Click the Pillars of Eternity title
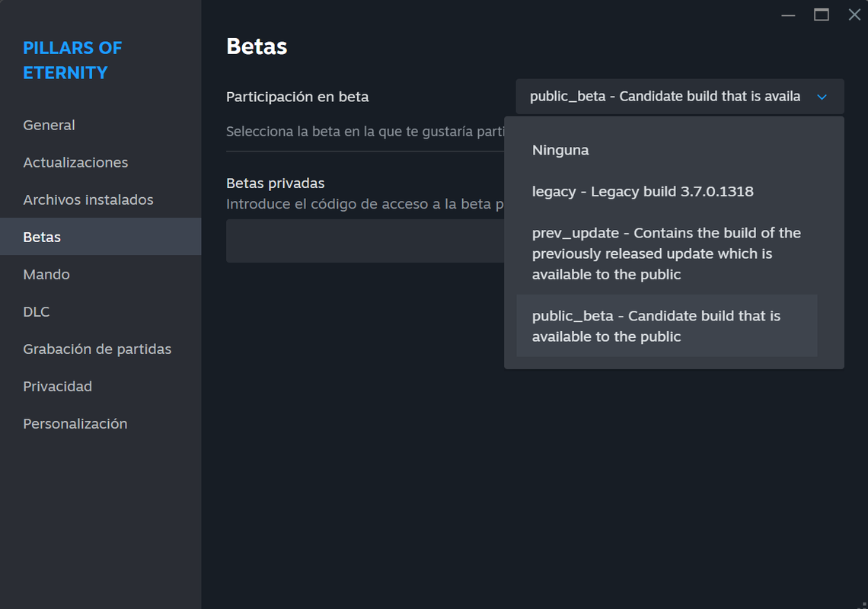This screenshot has height=609, width=868. pos(72,60)
